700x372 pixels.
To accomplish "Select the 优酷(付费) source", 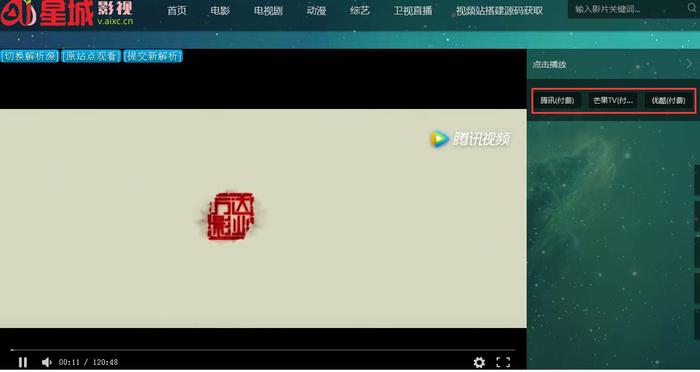I will 668,100.
